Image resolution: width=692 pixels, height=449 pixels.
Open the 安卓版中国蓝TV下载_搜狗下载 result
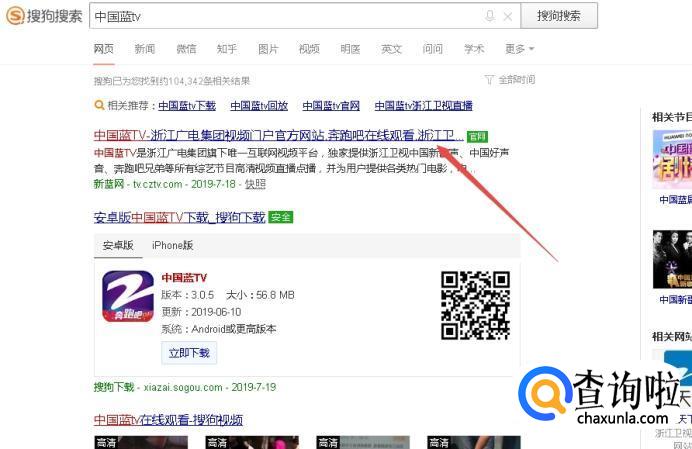pyautogui.click(x=179, y=217)
